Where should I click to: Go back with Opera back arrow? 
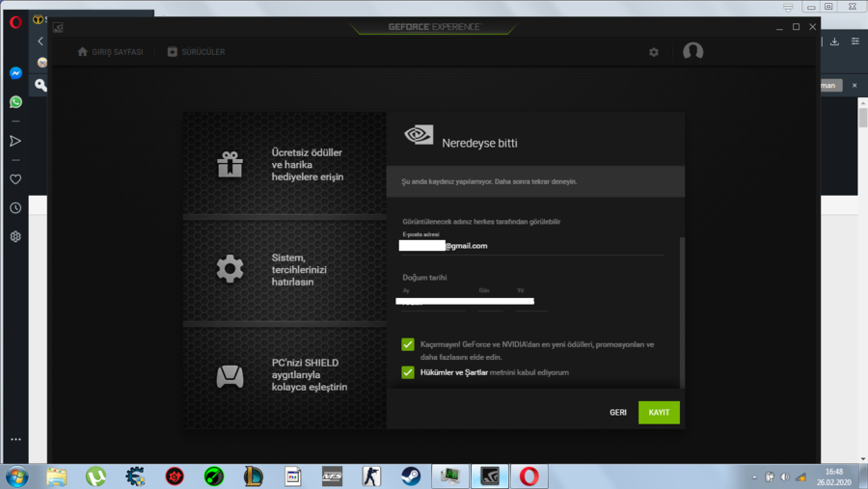pos(41,41)
